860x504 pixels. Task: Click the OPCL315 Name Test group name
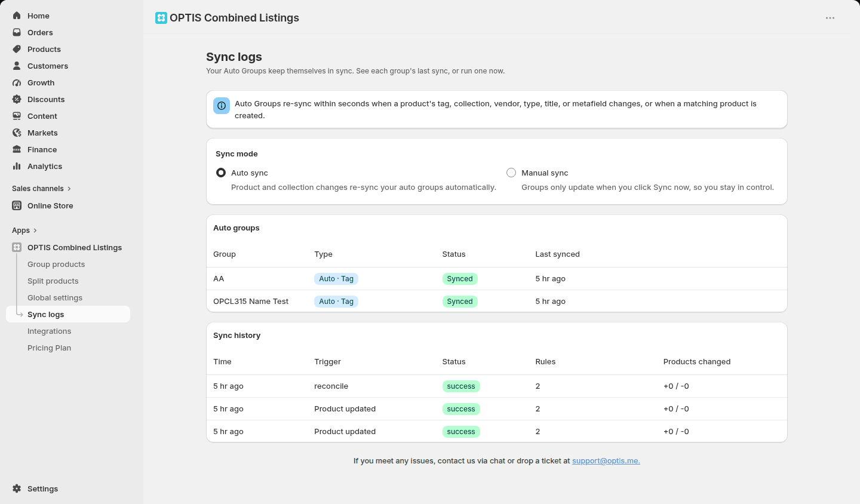click(251, 302)
